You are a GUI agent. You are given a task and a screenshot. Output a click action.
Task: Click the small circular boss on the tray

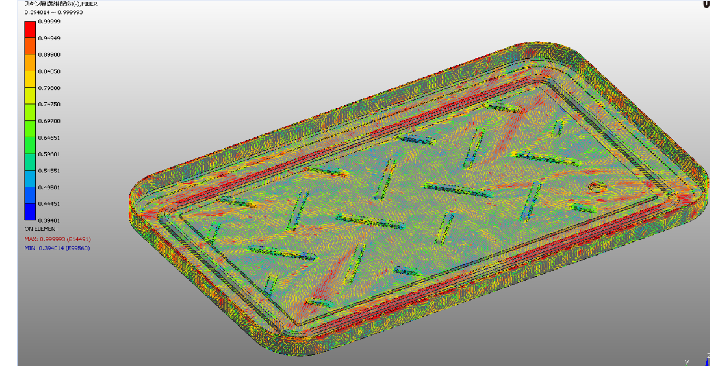click(x=595, y=186)
